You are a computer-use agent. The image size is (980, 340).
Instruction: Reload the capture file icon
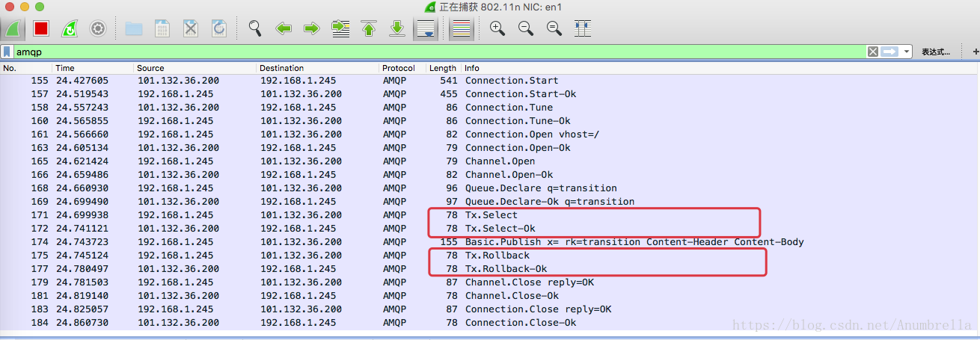219,29
